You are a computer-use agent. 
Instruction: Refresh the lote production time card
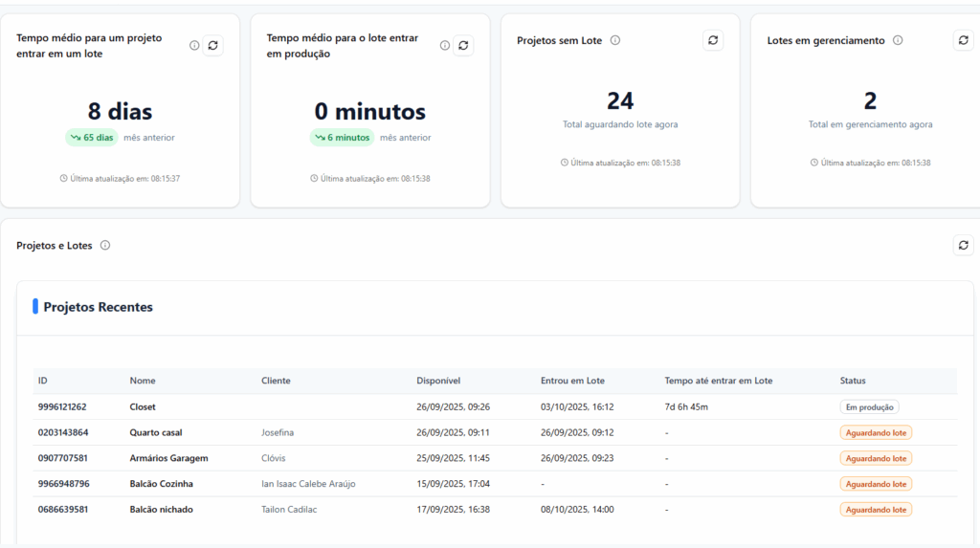click(463, 45)
